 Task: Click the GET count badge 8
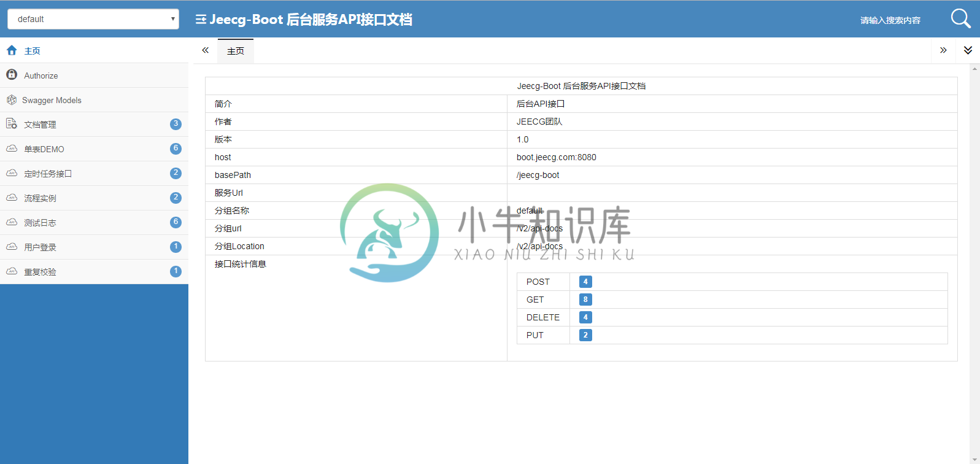pos(585,300)
